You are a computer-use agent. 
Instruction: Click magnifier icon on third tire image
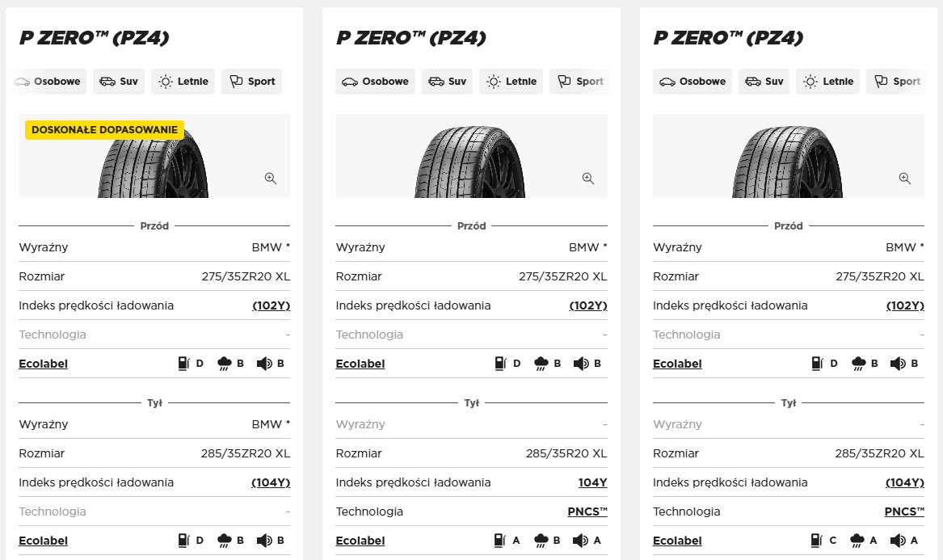905,179
